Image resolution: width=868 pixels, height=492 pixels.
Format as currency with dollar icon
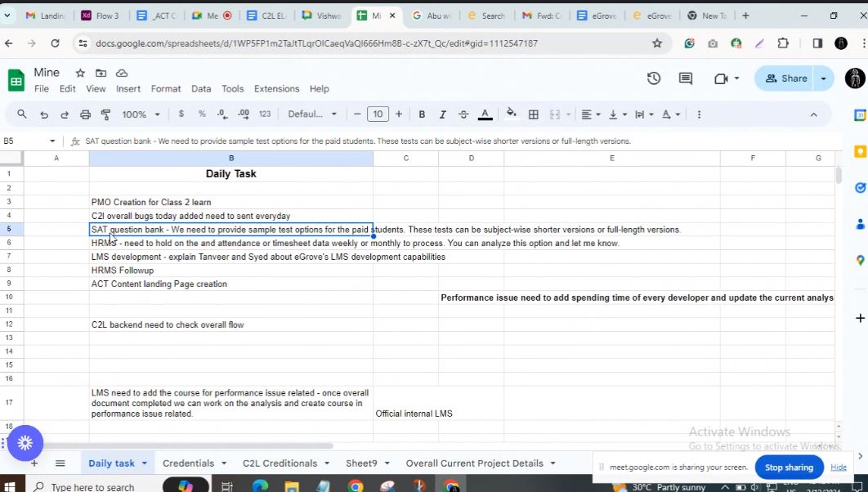(x=181, y=114)
